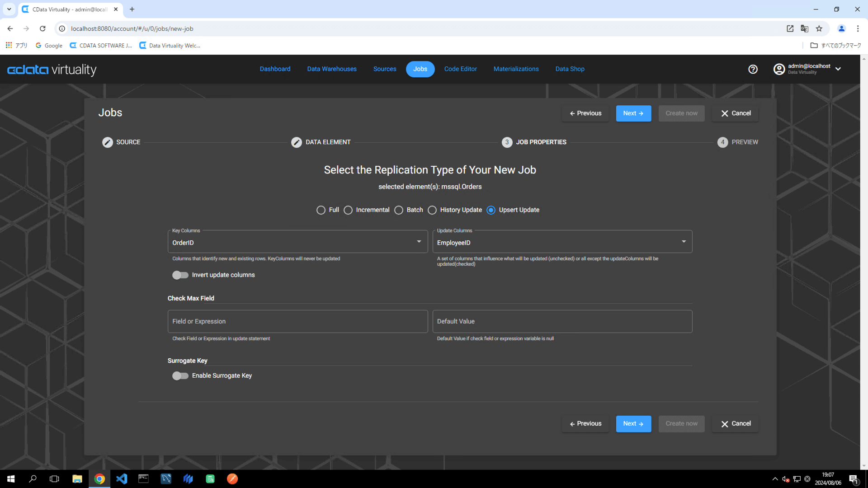Click the PREVIEW step number 4 icon
This screenshot has width=868, height=488.
[722, 142]
